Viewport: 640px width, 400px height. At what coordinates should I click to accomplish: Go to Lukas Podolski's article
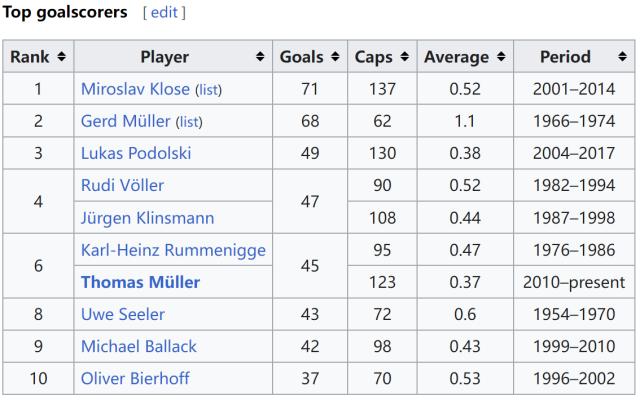coord(136,153)
